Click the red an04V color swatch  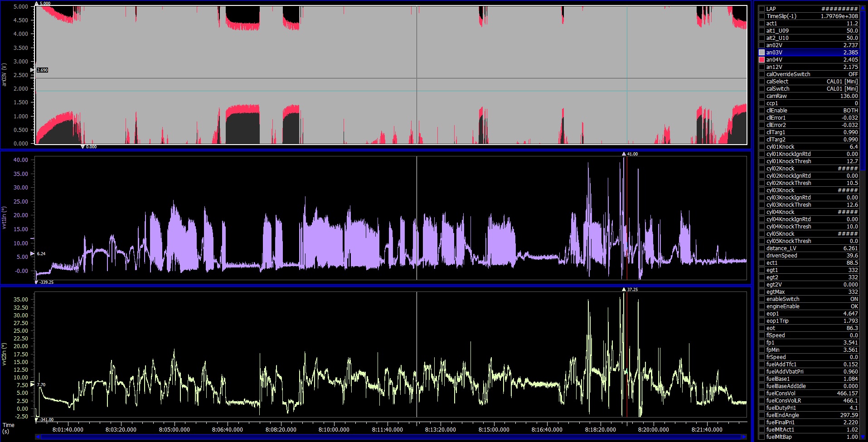click(761, 60)
